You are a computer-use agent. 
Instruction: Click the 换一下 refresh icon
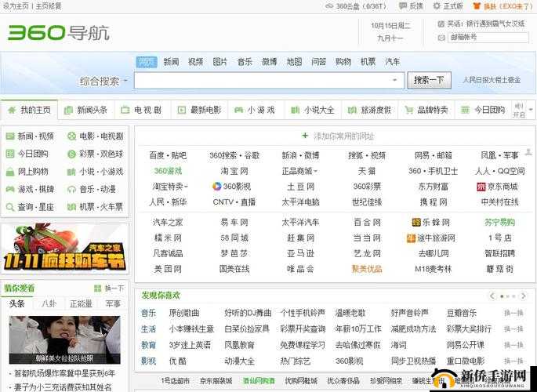click(x=98, y=289)
